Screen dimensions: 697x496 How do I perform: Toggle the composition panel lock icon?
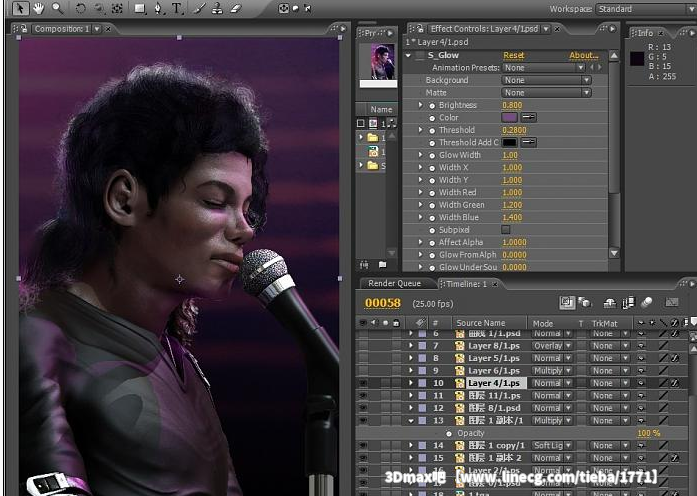[26, 29]
